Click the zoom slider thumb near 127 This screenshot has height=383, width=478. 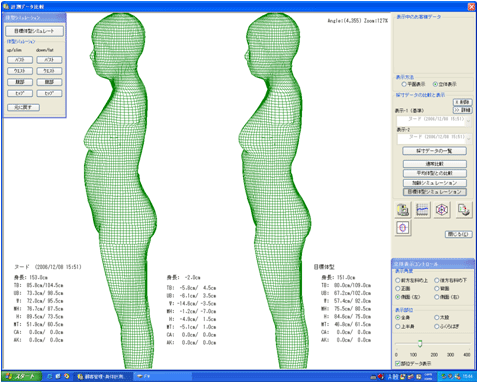click(x=420, y=343)
